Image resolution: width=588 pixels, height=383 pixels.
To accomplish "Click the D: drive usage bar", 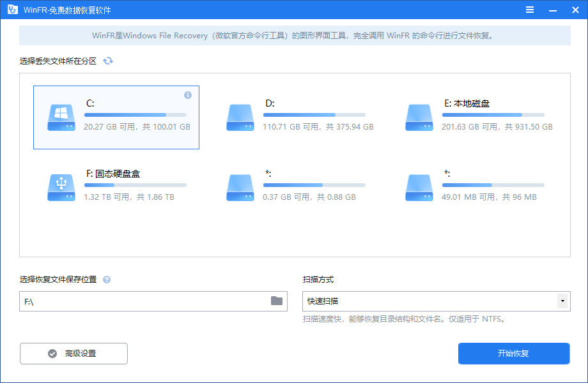I will (314, 115).
